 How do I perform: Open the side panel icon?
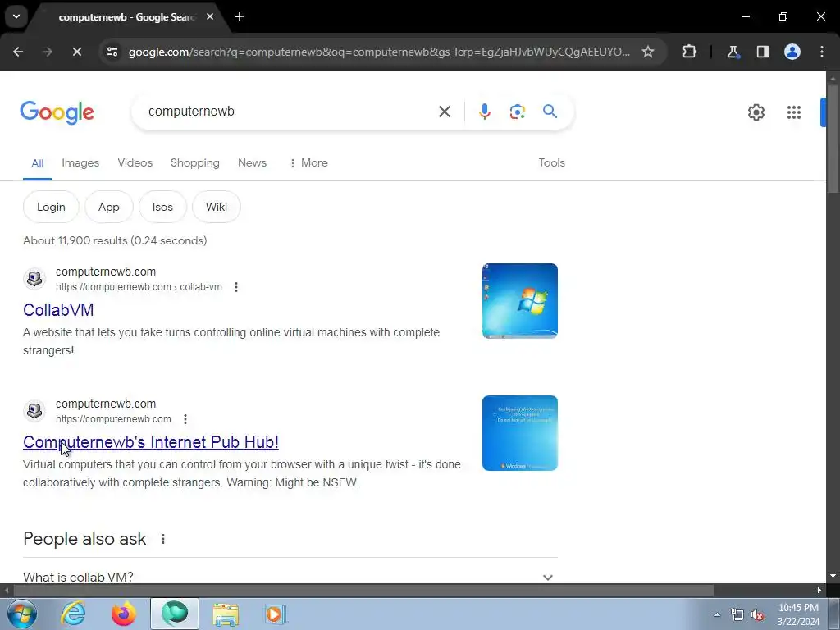click(762, 52)
